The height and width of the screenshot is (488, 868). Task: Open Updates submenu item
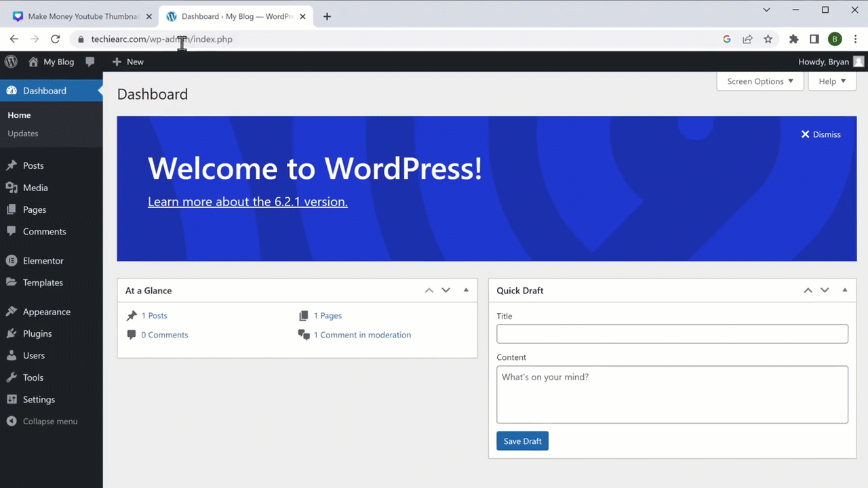pyautogui.click(x=23, y=134)
